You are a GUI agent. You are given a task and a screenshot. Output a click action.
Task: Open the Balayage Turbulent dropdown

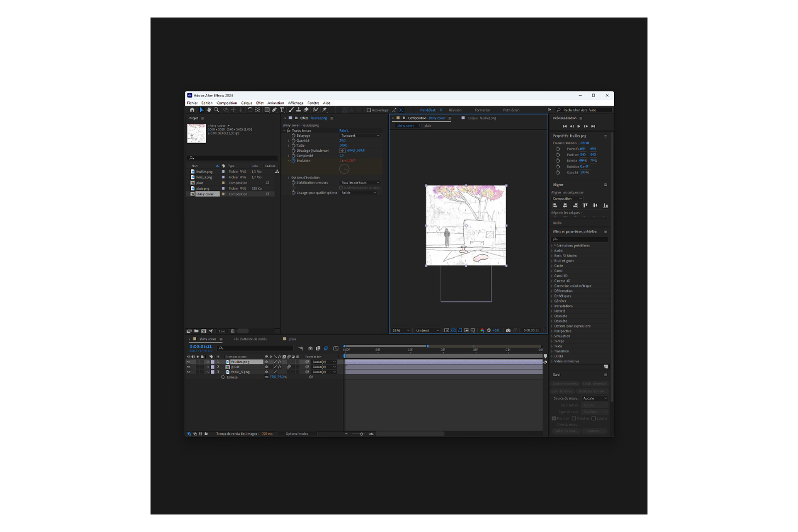click(360, 136)
